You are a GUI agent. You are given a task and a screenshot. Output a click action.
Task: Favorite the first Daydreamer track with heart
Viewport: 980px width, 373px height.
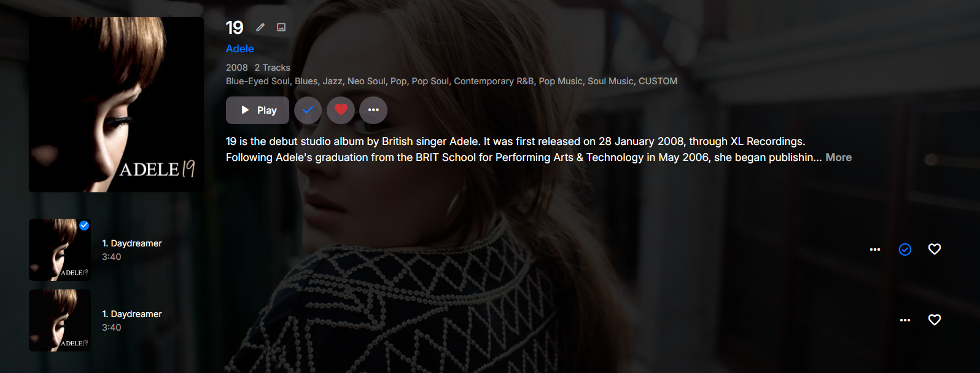935,249
